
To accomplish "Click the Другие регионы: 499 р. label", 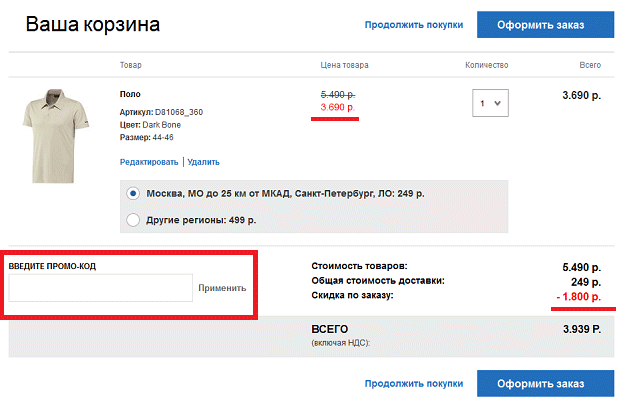I will (201, 220).
